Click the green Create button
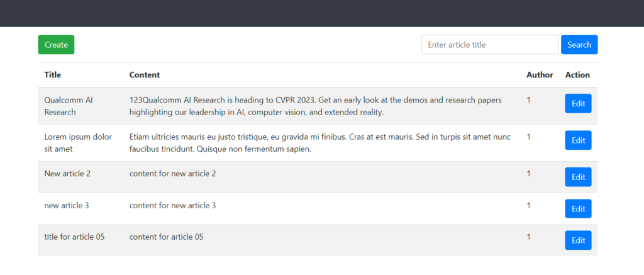Viewport: 644px width, 275px height. [56, 45]
